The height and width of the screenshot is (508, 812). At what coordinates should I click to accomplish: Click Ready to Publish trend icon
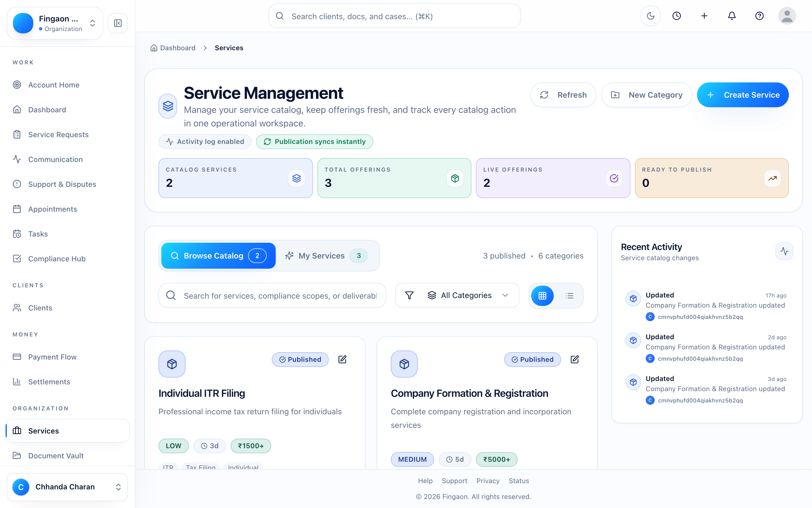point(773,178)
